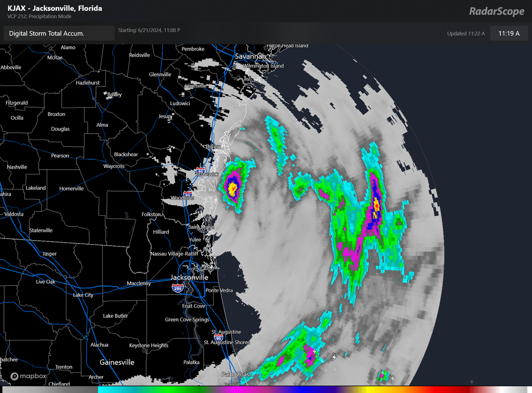
Task: Click the Hazlehurst map label
Action: click(x=88, y=83)
